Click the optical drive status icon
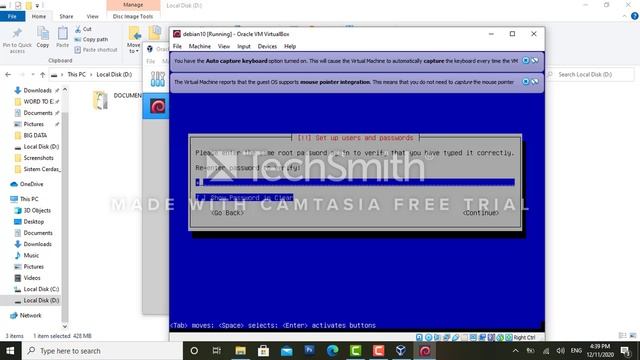 point(428,338)
